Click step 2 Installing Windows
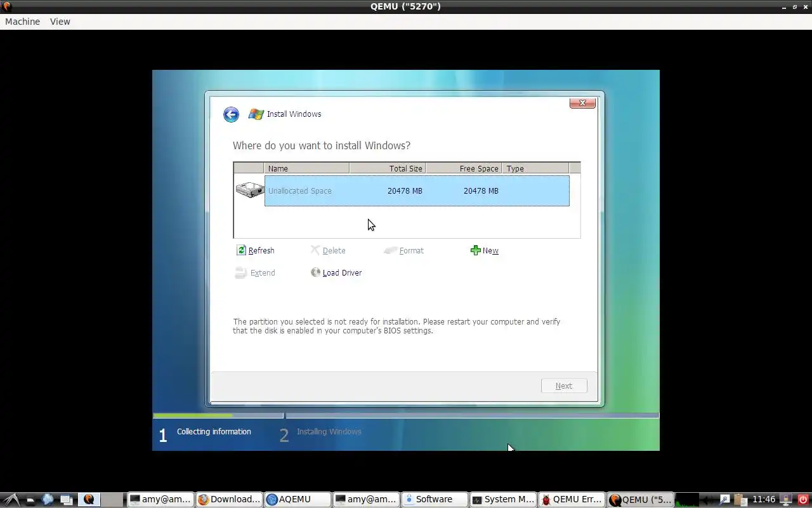Viewport: 812px width, 508px height. click(x=320, y=433)
